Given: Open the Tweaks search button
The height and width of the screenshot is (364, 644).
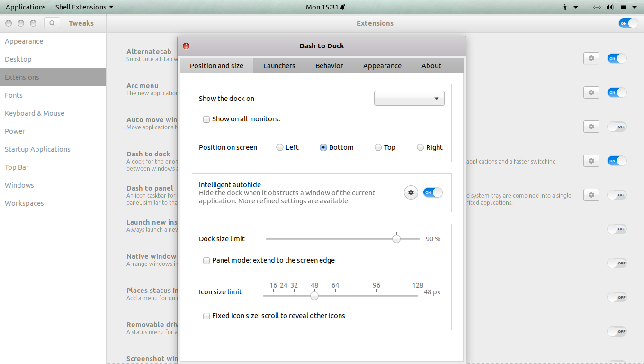Looking at the screenshot, I should 52,23.
